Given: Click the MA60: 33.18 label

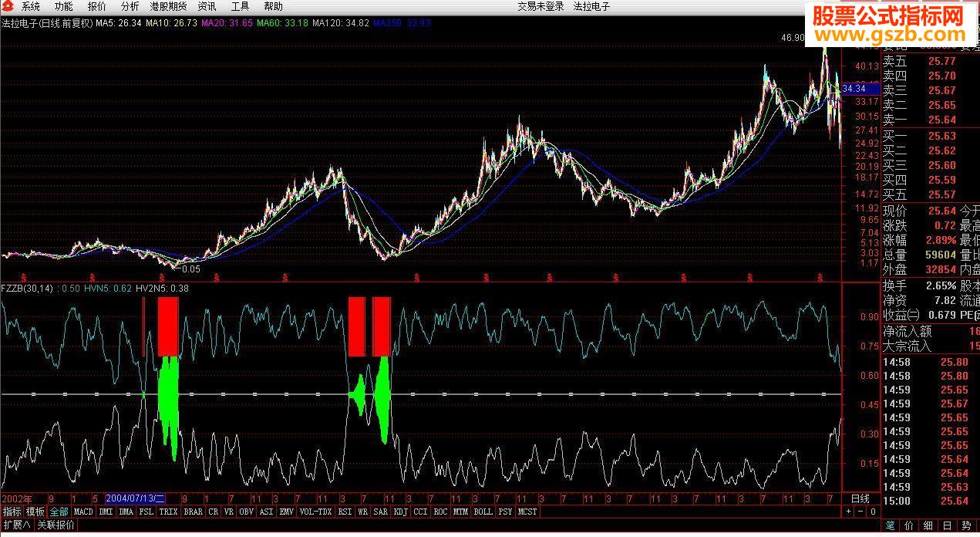Looking at the screenshot, I should pyautogui.click(x=282, y=23).
